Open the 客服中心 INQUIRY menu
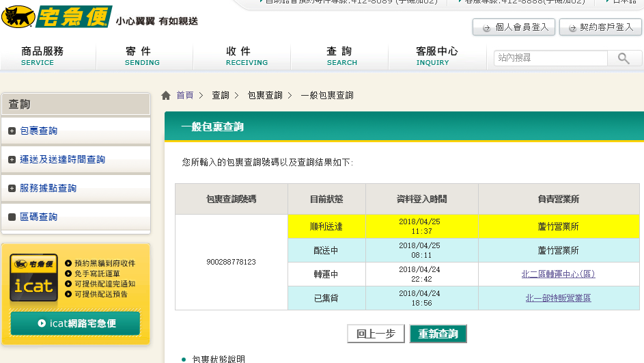This screenshot has height=363, width=644. click(x=436, y=56)
